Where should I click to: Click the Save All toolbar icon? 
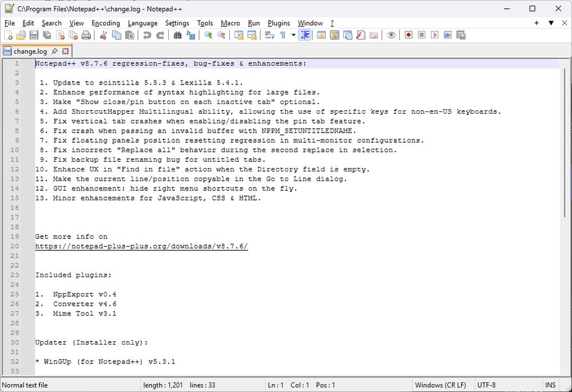47,35
